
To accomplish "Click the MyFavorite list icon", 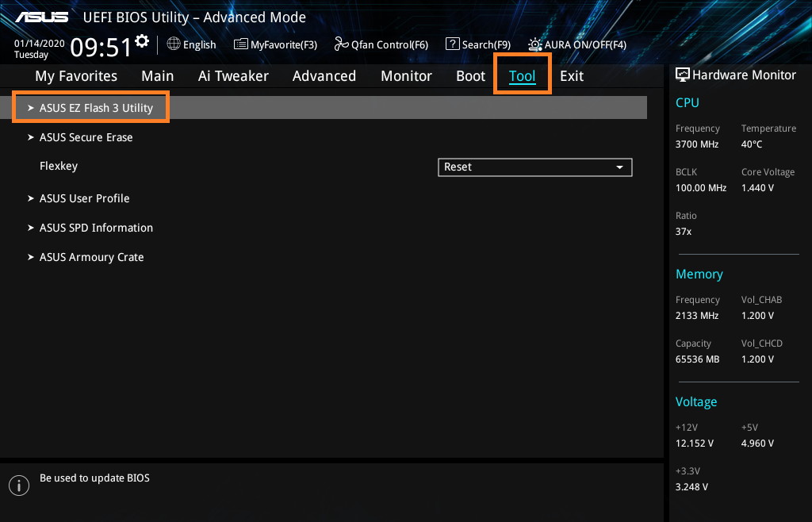I will [241, 44].
